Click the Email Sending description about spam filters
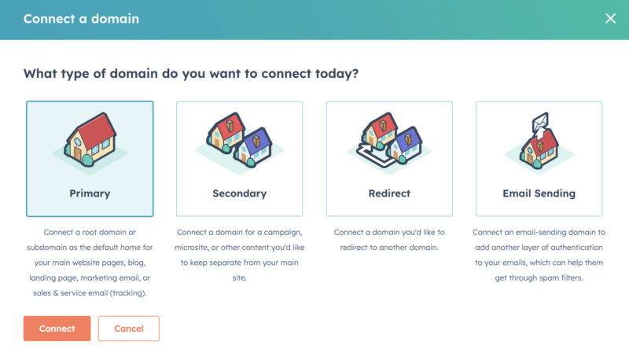Viewport: 629px width, 364px height. coord(539,255)
